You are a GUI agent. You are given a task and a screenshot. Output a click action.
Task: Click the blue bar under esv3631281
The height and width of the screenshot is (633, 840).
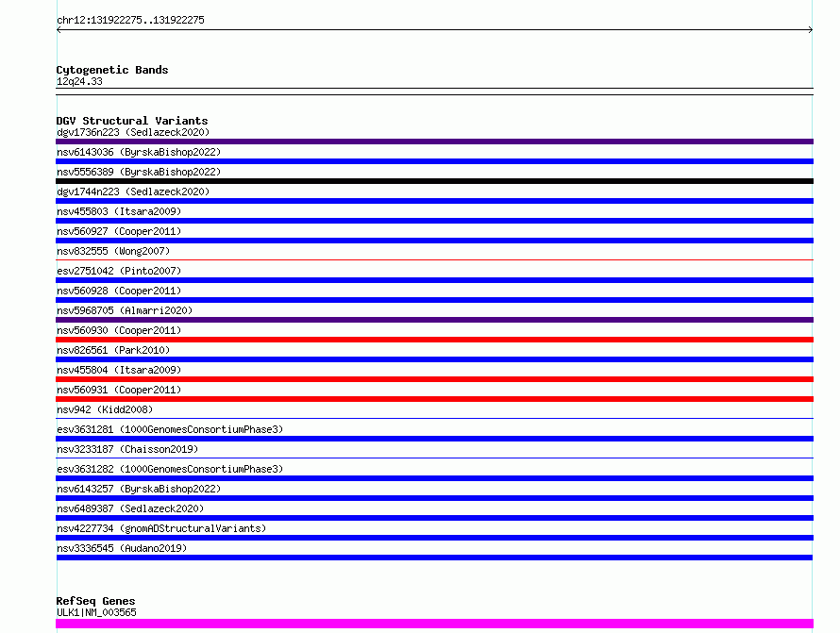(x=434, y=439)
